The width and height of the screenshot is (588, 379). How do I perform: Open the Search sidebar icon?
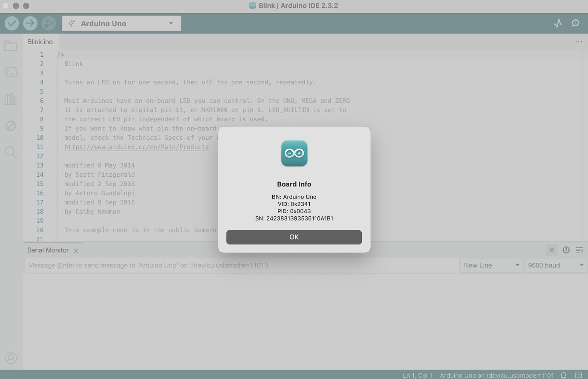point(11,152)
